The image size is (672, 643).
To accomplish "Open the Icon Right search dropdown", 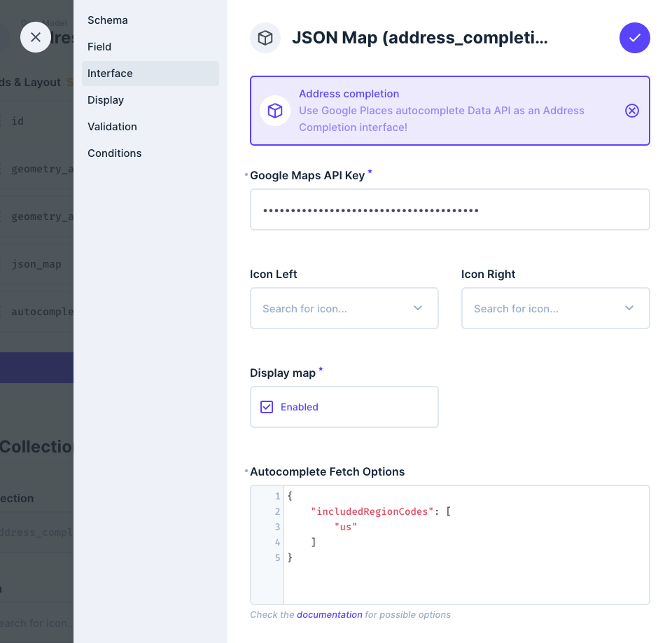I will click(555, 308).
